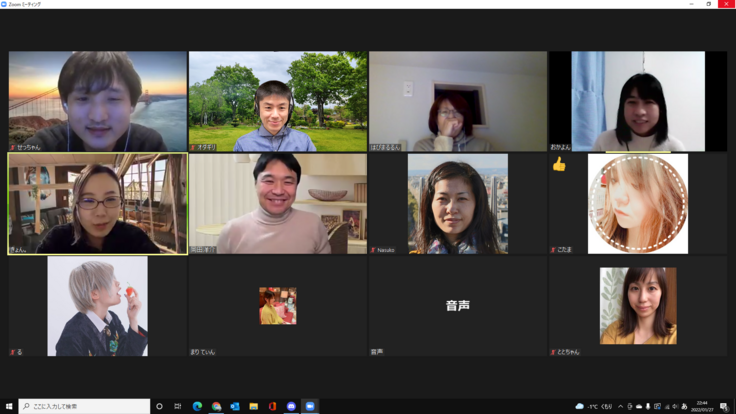Open Outlook from the taskbar

(235, 406)
